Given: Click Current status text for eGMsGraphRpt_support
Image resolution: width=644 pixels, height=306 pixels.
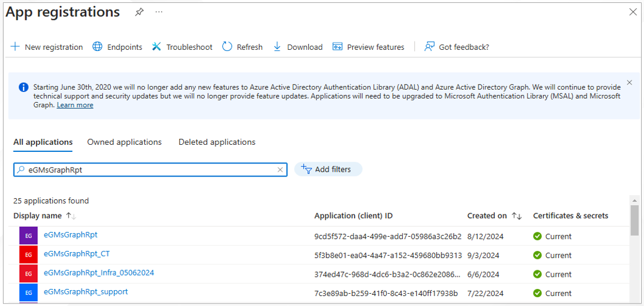Looking at the screenshot, I should point(558,293).
